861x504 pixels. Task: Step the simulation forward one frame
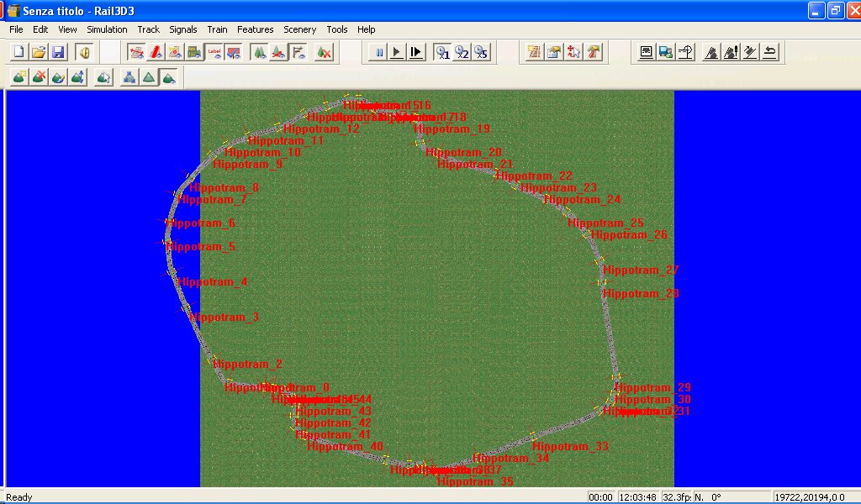[416, 52]
